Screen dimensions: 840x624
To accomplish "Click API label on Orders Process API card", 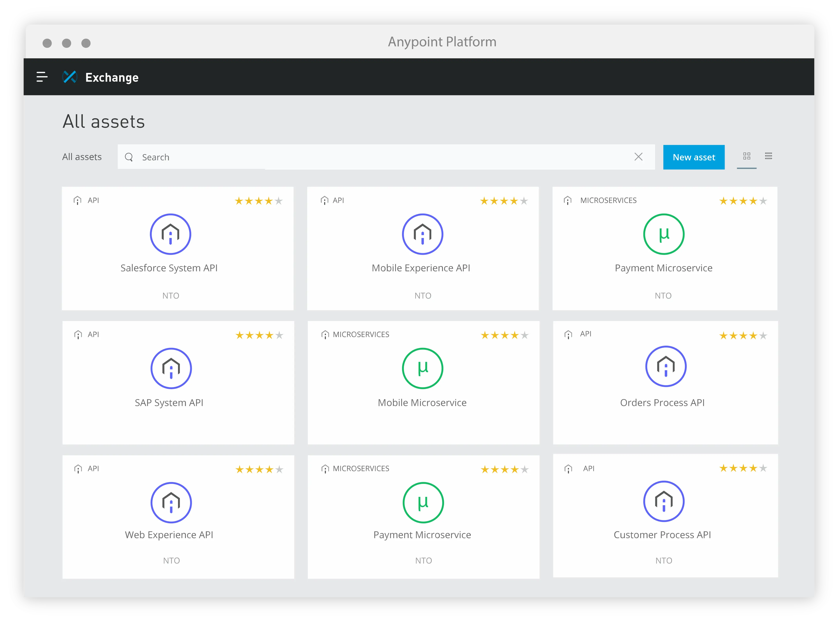I will pyautogui.click(x=586, y=334).
